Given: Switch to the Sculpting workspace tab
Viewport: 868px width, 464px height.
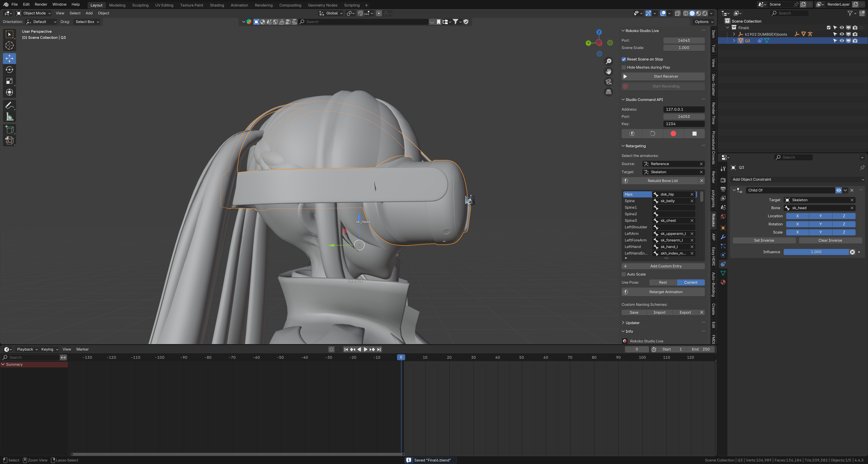Looking at the screenshot, I should (140, 5).
